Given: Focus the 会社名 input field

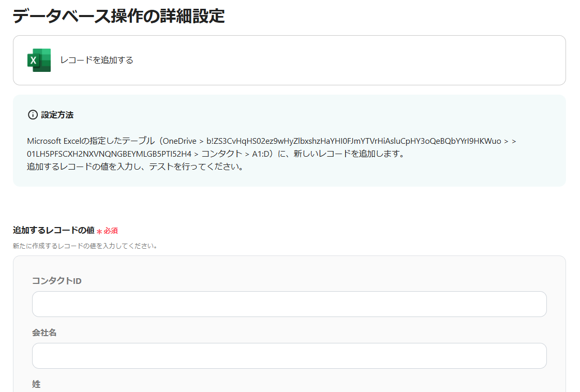Looking at the screenshot, I should coord(289,356).
